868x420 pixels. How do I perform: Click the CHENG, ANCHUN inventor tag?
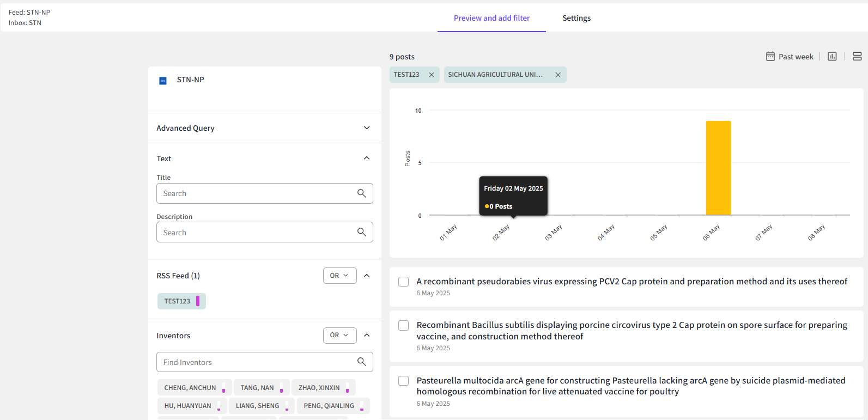click(190, 388)
